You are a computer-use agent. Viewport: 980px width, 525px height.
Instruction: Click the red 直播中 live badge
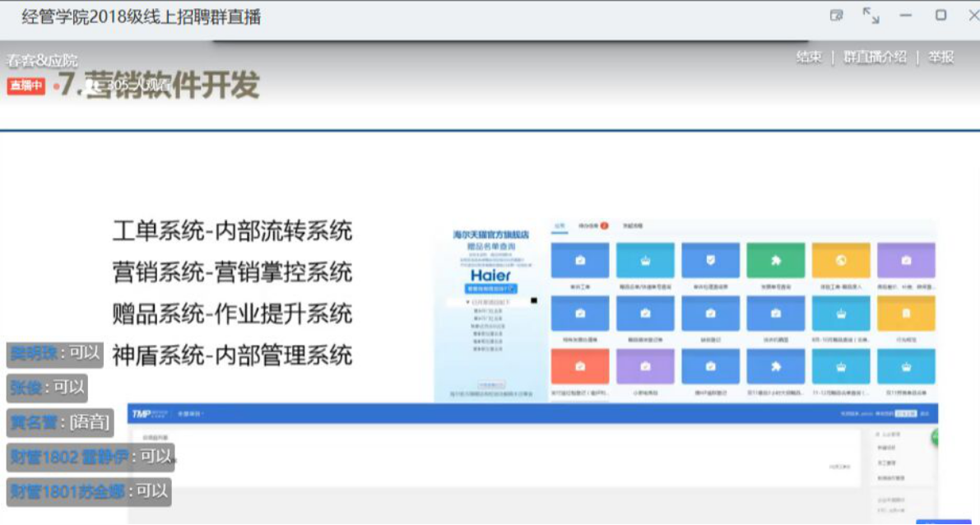pos(26,86)
